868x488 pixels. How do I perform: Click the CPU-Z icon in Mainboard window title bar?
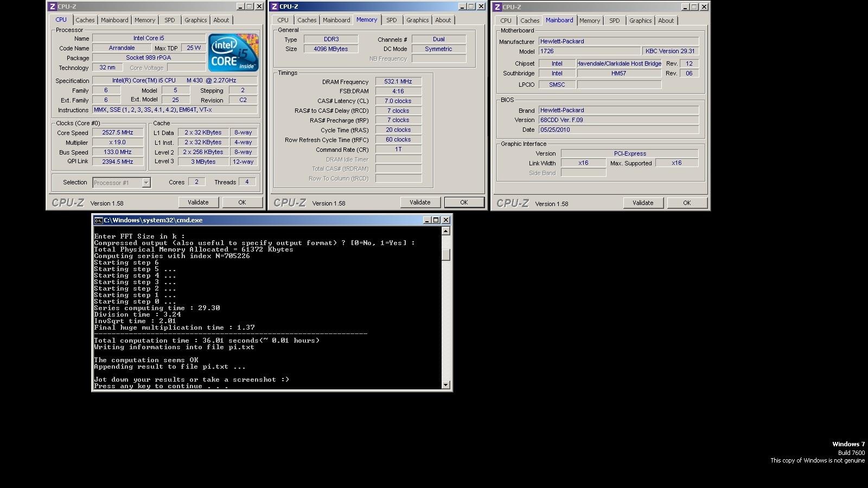pos(497,7)
